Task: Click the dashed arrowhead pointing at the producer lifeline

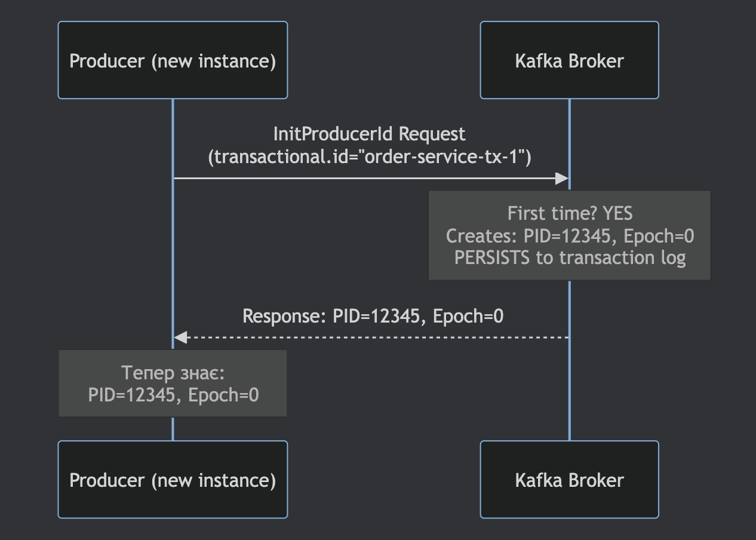Action: [181, 337]
